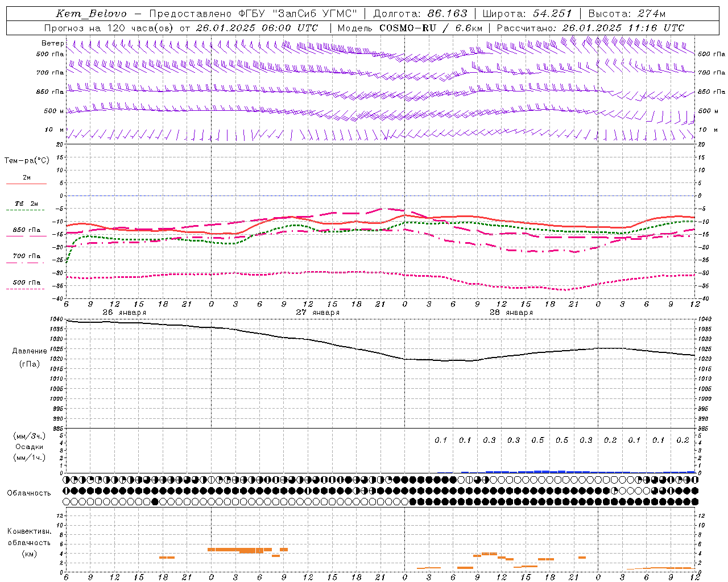
Task: Click the Широта: 54.251 value
Action: click(x=527, y=14)
